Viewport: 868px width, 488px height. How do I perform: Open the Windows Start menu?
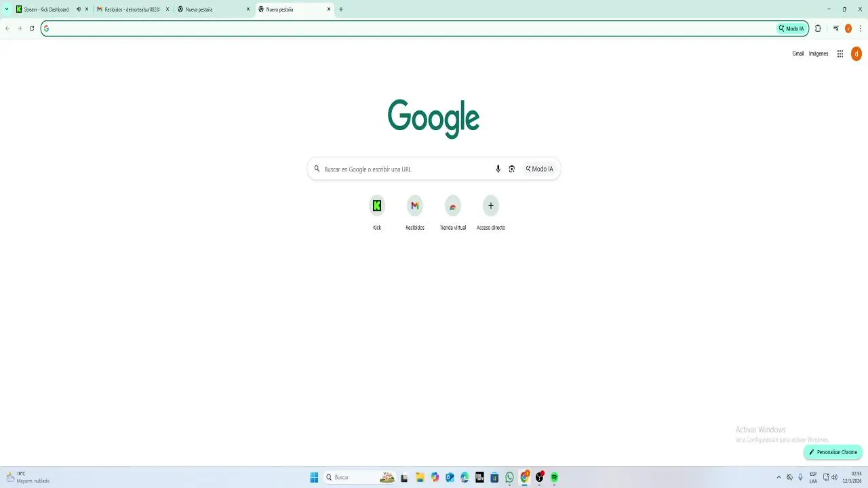coord(314,477)
